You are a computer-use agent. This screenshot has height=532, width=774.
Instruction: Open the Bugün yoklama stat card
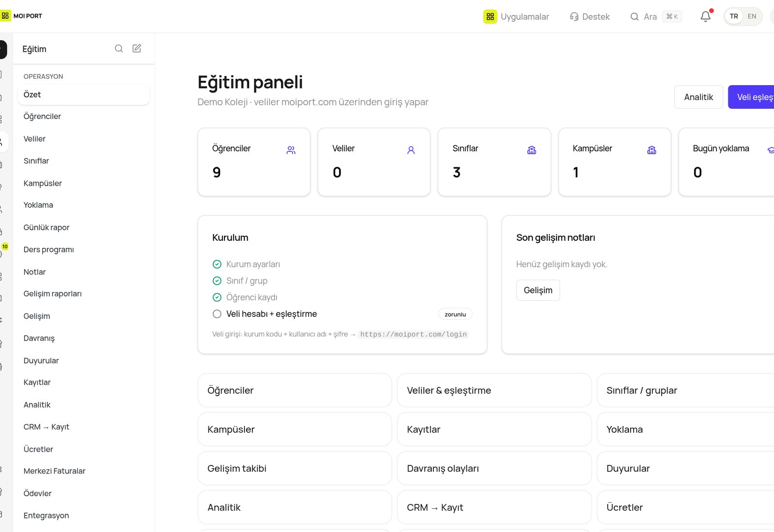[726, 162]
